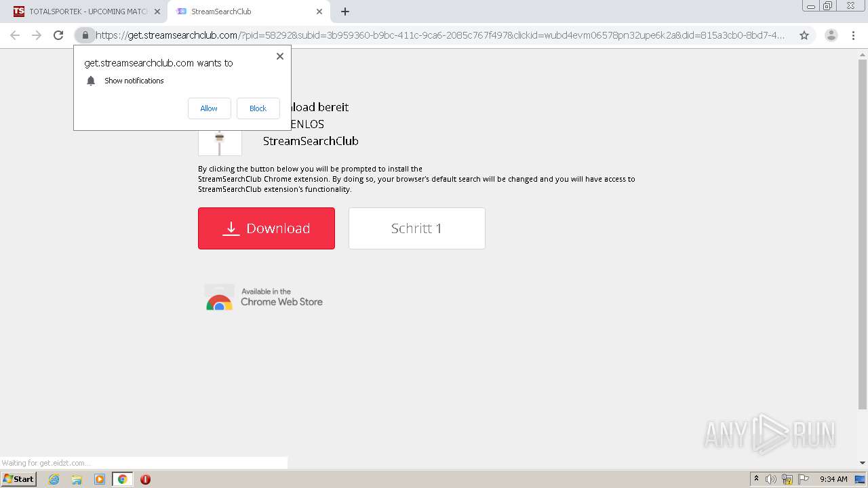Open Windows Media Player from taskbar
This screenshot has width=868, height=488.
point(100,479)
